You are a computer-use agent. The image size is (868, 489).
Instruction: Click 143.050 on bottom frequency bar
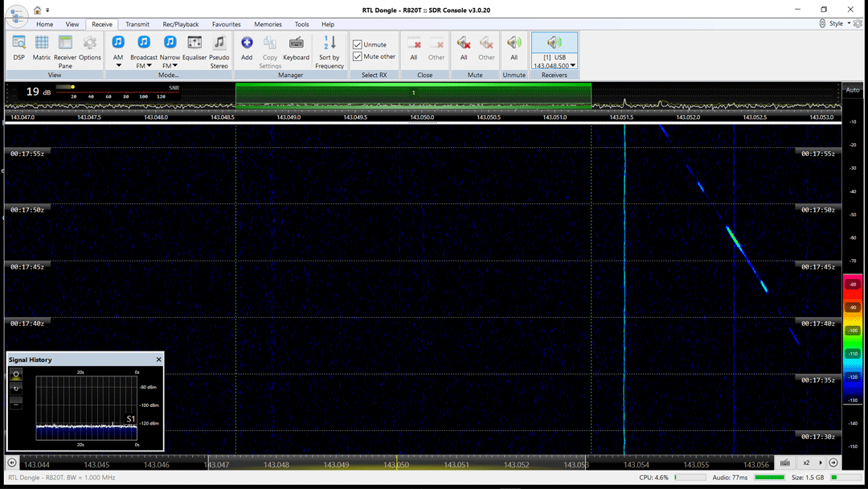pos(396,465)
